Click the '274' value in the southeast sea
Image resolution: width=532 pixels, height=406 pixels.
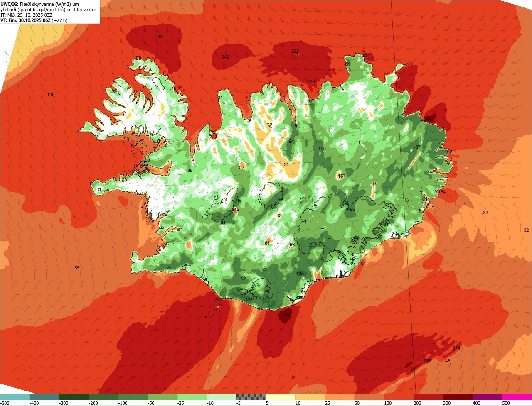click(x=456, y=348)
